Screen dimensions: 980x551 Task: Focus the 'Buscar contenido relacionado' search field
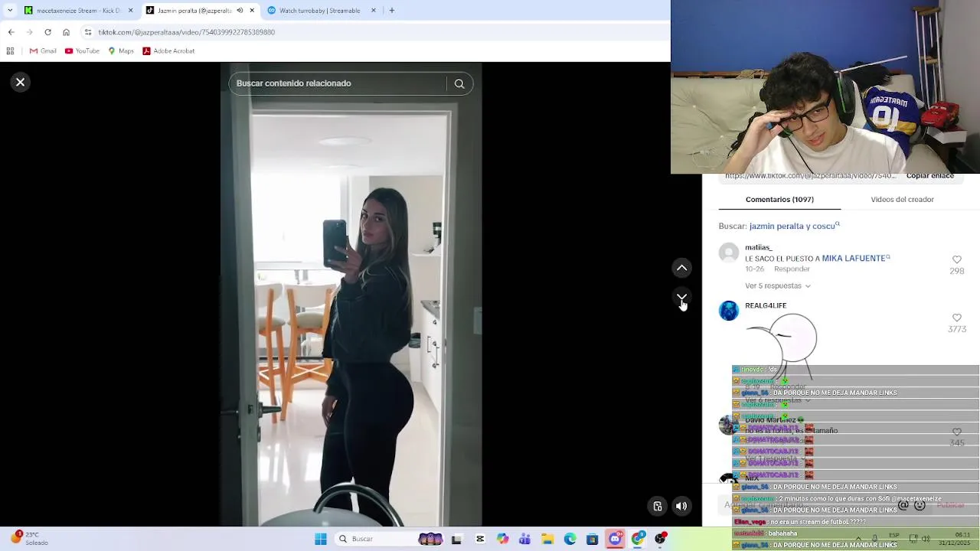click(337, 83)
